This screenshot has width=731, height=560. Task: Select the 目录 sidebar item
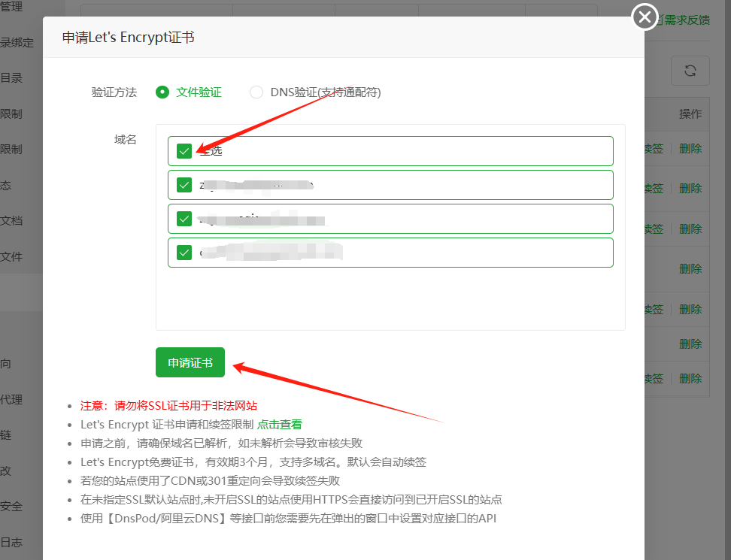click(x=11, y=78)
